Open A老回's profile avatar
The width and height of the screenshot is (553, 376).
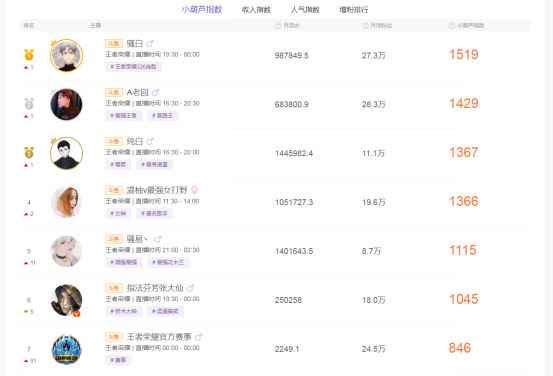[x=66, y=104]
